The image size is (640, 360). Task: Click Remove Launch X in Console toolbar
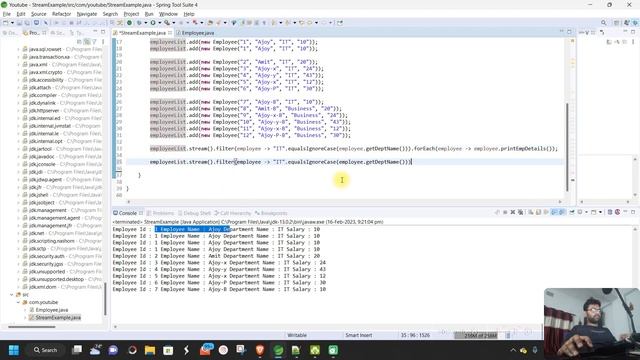[x=513, y=212]
